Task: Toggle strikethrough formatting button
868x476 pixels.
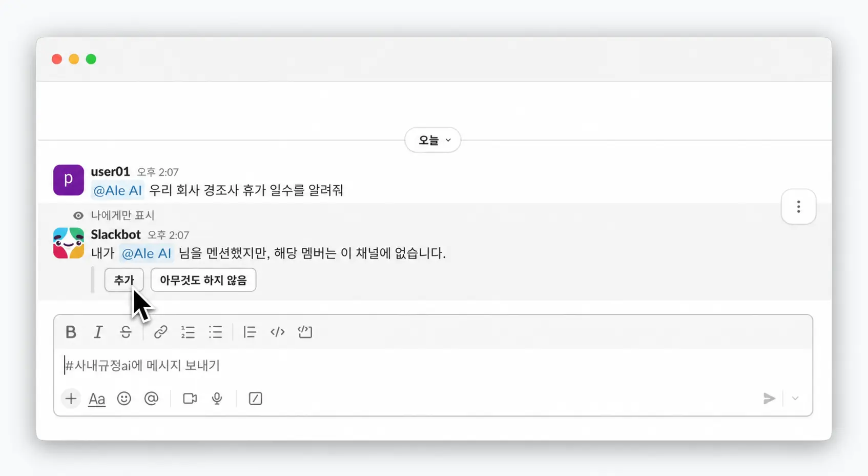Action: click(x=126, y=332)
